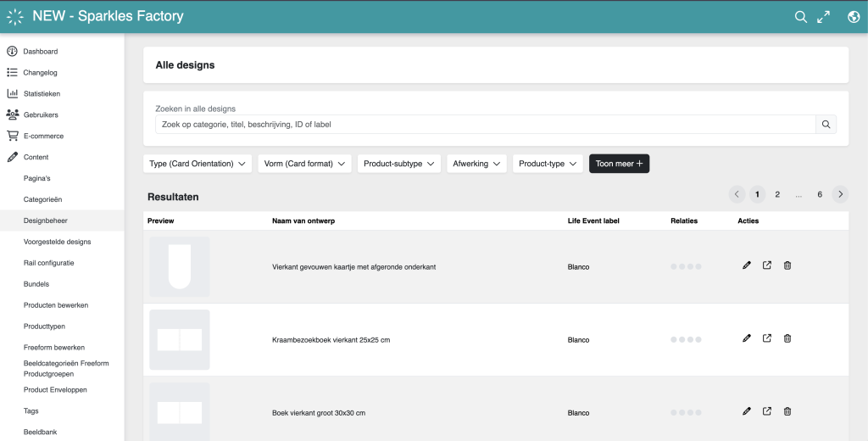Screen dimensions: 868x441
Task: Show more filters with Toon meer
Action: click(619, 164)
